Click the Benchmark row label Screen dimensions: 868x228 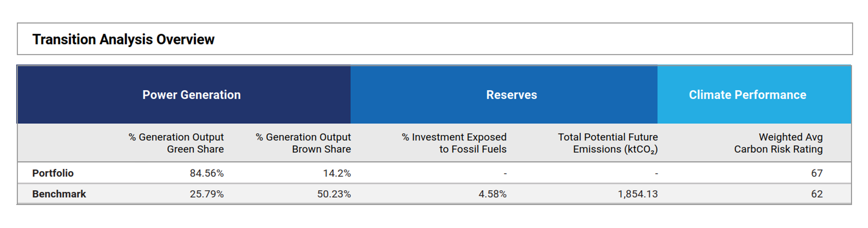(x=59, y=194)
